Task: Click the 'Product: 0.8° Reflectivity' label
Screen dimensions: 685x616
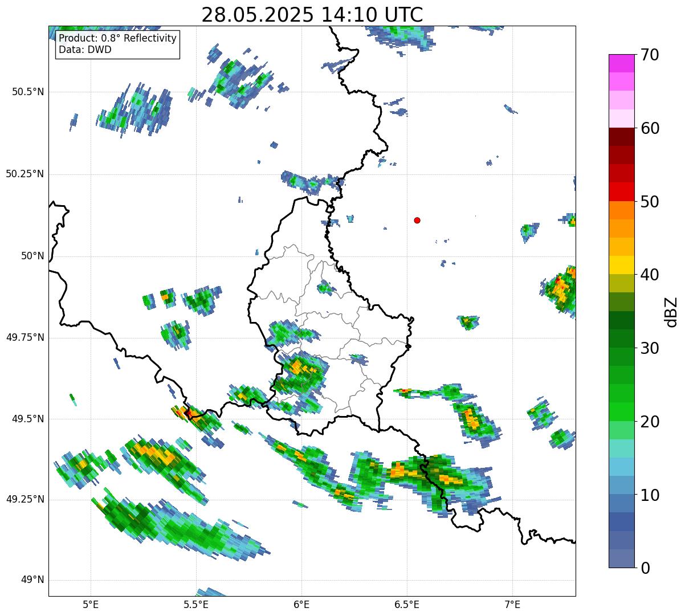Action: tap(118, 38)
